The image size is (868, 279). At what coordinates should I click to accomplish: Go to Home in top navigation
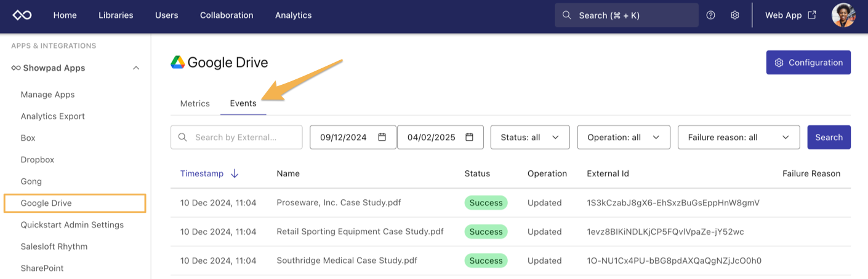(x=65, y=15)
